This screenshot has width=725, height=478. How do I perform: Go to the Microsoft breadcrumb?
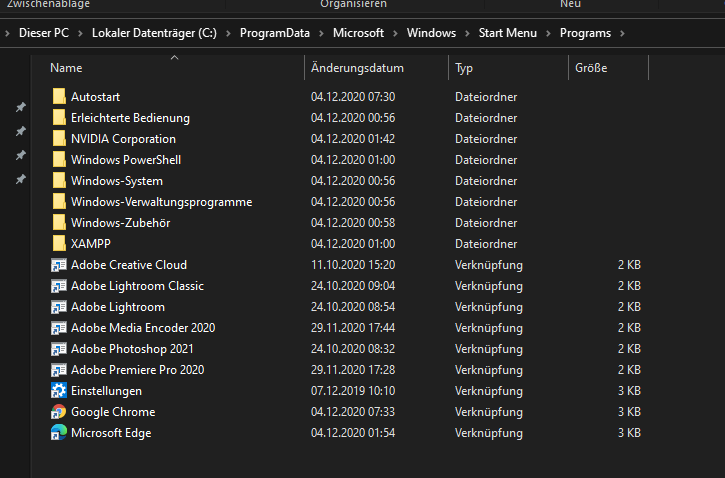(x=358, y=33)
